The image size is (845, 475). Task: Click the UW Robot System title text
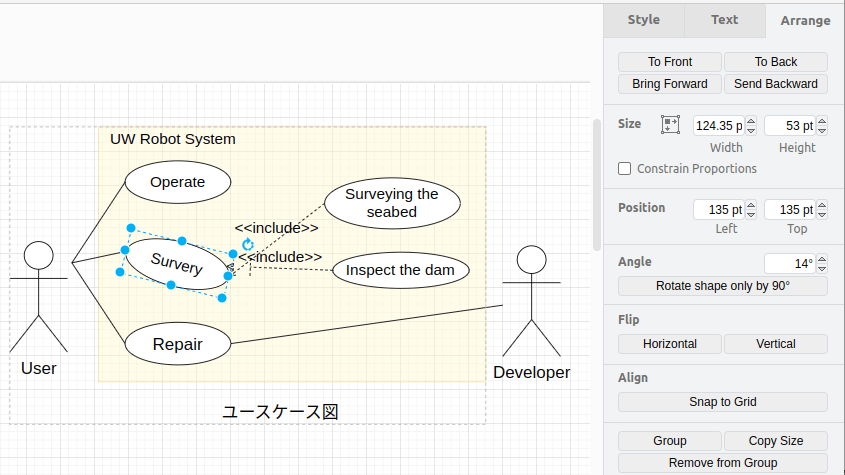point(172,139)
